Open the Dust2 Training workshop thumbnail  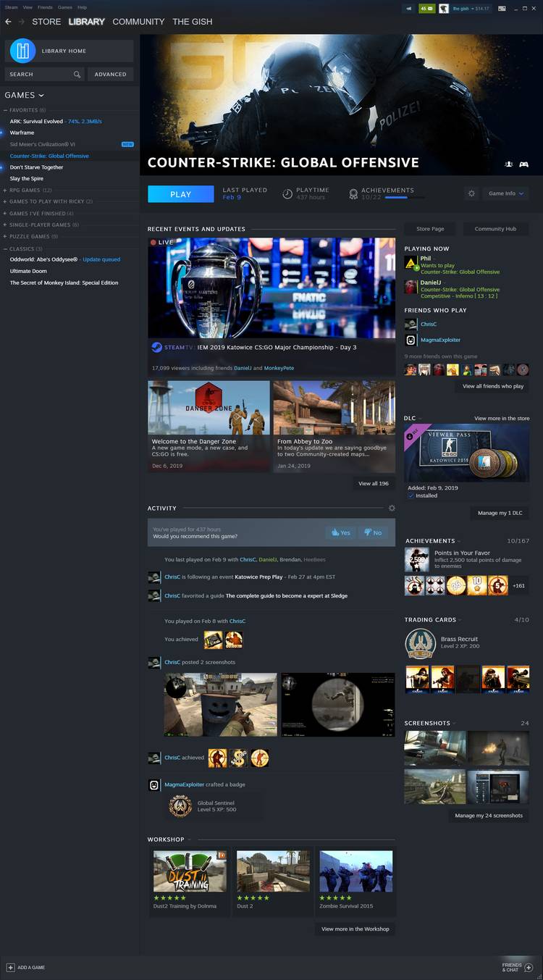point(190,871)
